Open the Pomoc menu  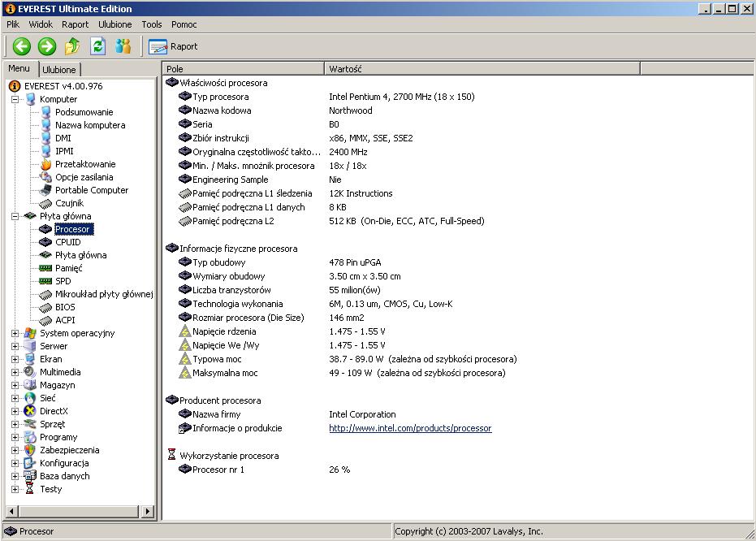[184, 24]
